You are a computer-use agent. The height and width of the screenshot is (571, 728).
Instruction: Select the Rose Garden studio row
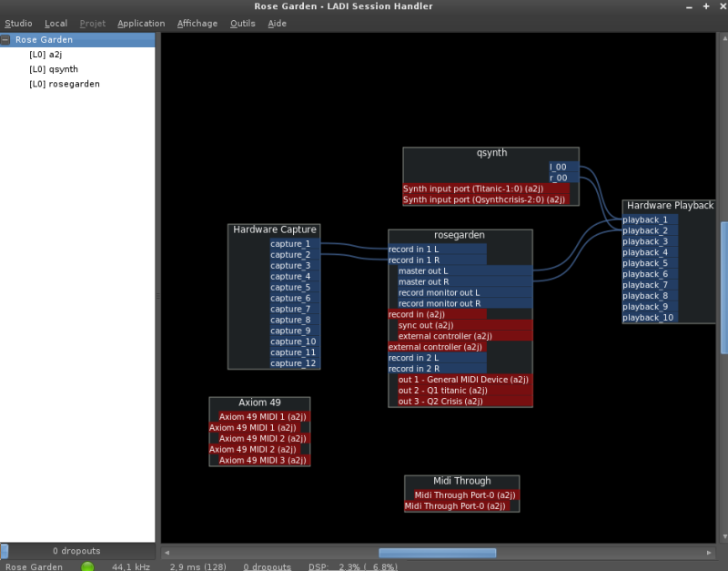[x=77, y=40]
